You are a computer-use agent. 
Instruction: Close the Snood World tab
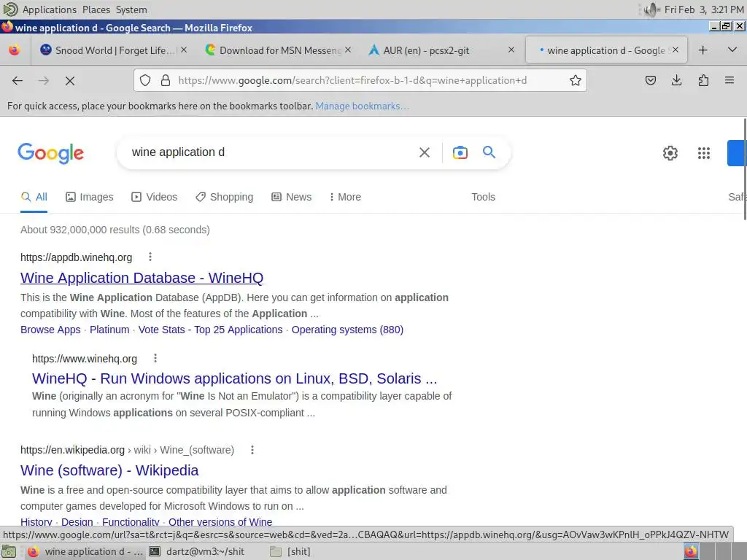tap(184, 50)
